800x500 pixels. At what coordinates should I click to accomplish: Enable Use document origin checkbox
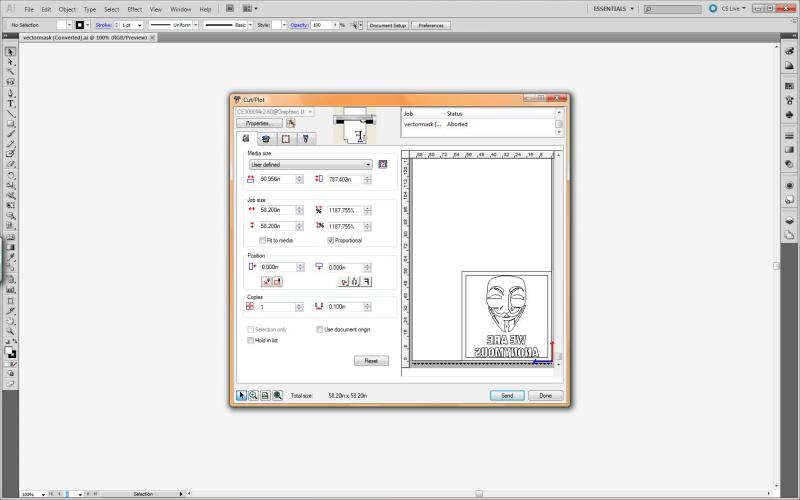pos(319,330)
